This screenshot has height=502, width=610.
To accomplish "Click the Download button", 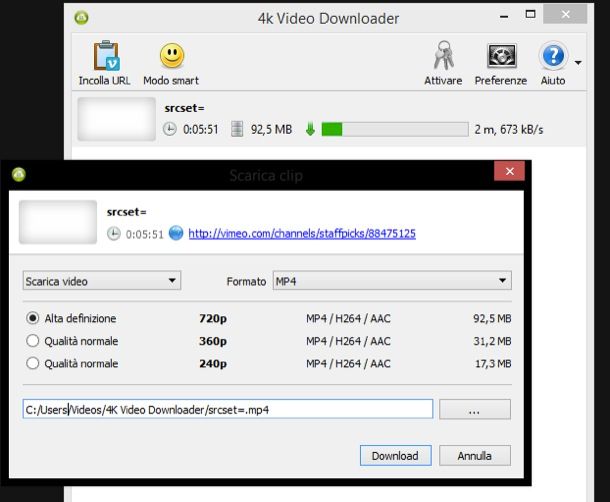I will point(396,455).
